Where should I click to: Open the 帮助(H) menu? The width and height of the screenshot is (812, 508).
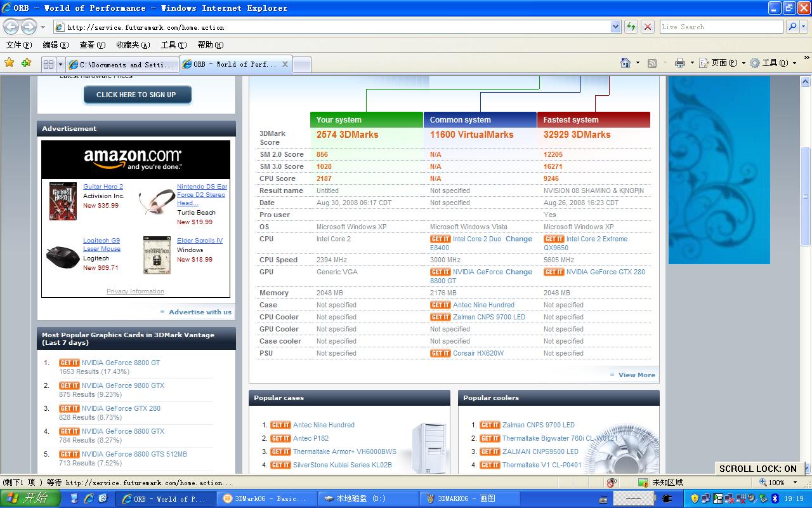(210, 45)
